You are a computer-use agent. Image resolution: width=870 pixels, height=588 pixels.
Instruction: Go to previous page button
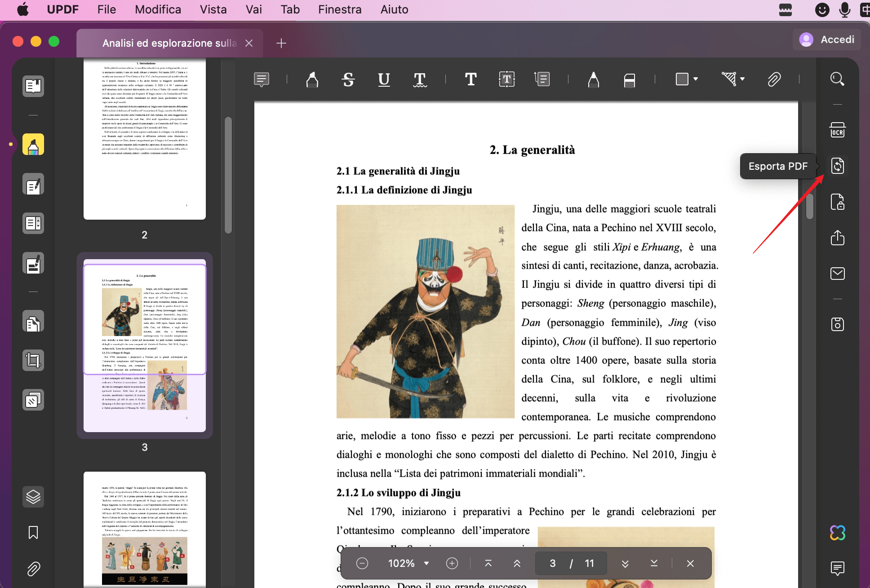[517, 563]
